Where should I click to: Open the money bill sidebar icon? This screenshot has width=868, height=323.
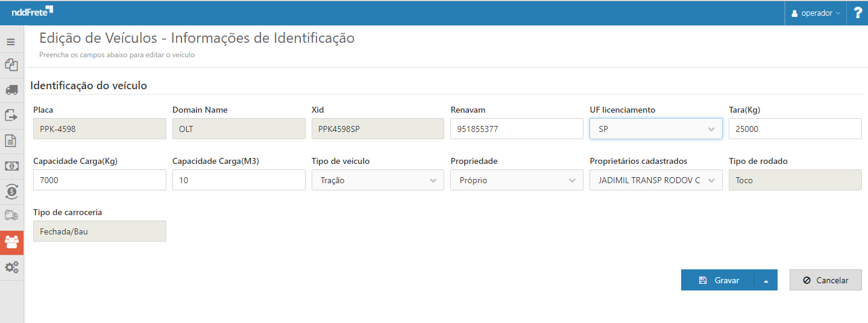tap(11, 166)
